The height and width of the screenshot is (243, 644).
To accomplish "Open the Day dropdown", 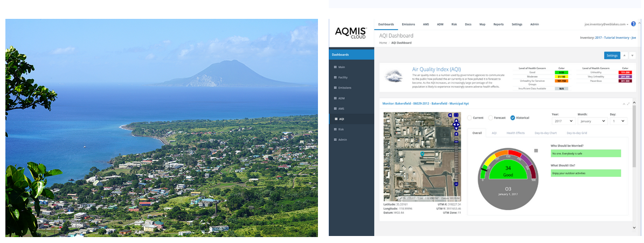I will [619, 121].
